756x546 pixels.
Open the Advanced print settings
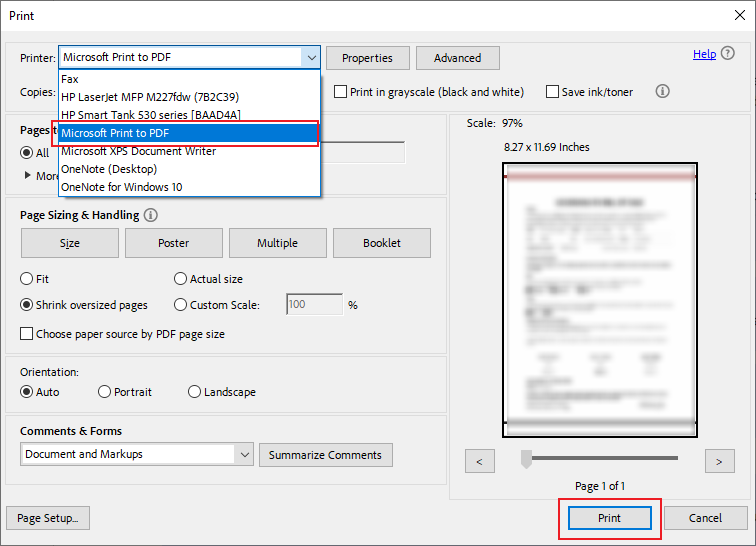click(x=458, y=58)
